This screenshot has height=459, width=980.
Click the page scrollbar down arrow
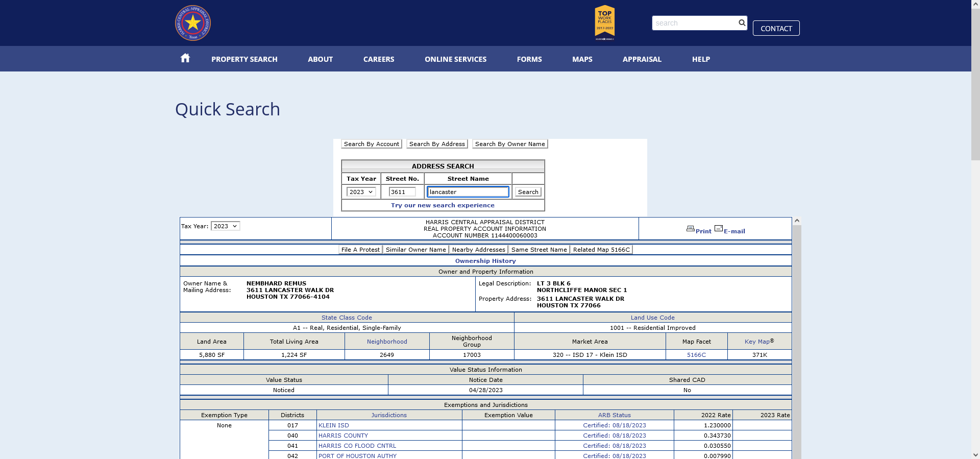[x=975, y=454]
